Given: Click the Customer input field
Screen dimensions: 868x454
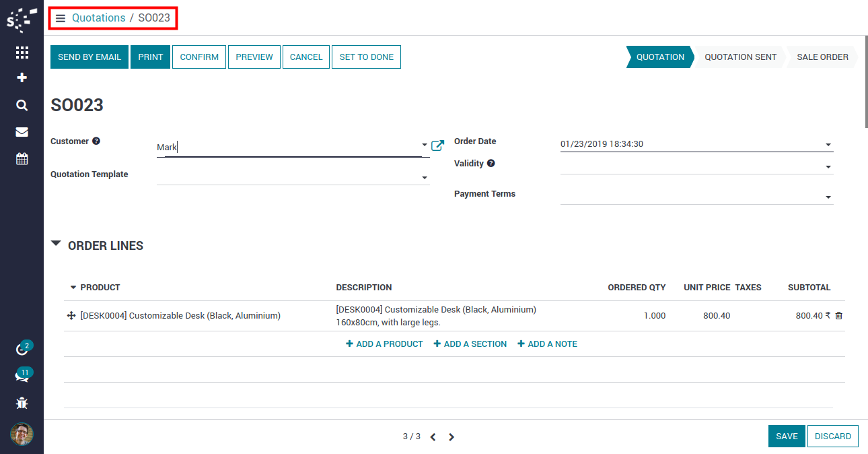Looking at the screenshot, I should tap(289, 147).
